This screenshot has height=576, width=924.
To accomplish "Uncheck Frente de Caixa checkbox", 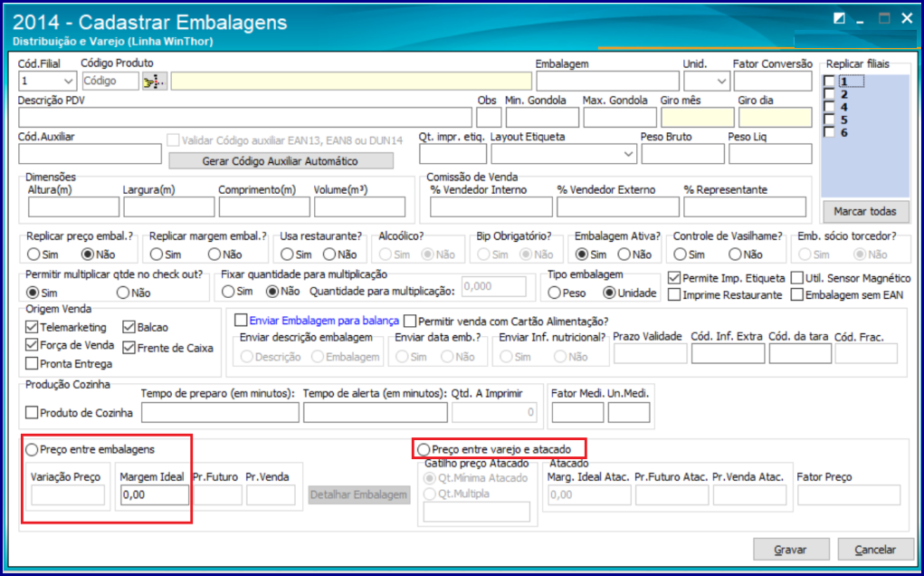I will click(x=129, y=348).
